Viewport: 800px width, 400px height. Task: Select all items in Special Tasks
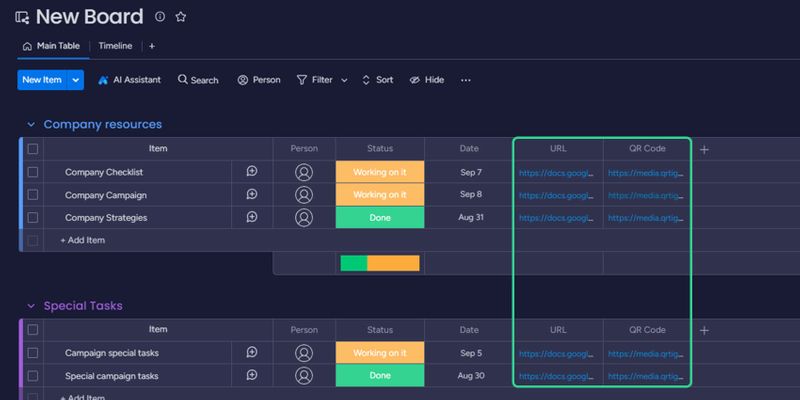pyautogui.click(x=33, y=330)
